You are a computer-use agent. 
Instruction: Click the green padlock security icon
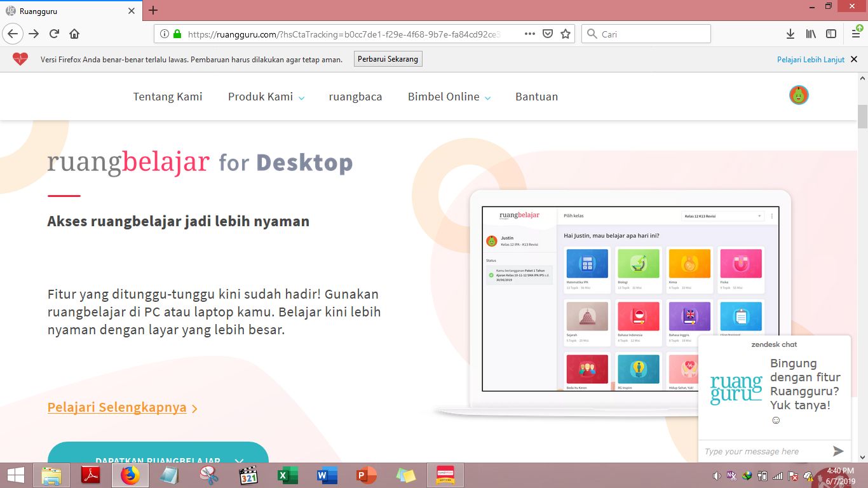[x=177, y=34]
